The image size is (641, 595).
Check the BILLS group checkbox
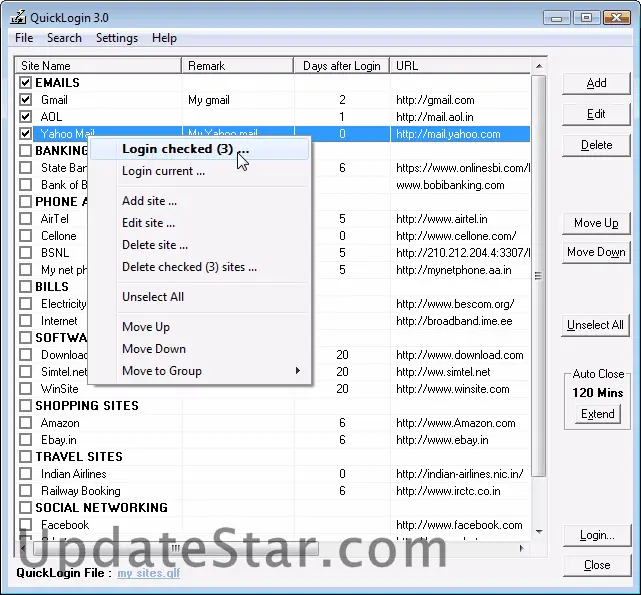(x=25, y=287)
